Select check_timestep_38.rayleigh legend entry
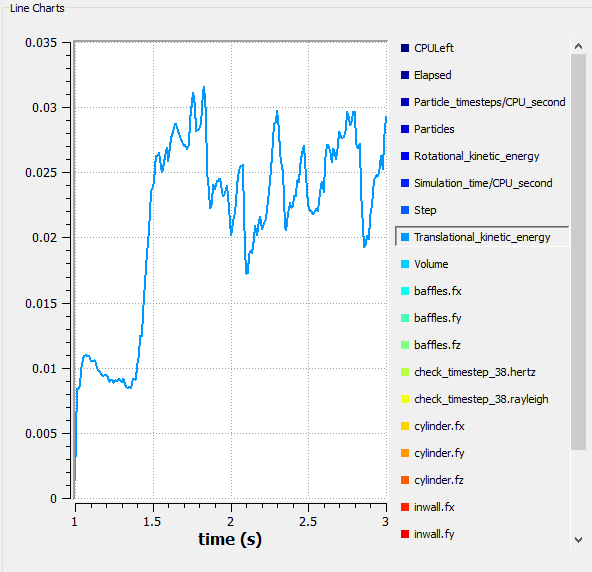The height and width of the screenshot is (572, 592). click(482, 399)
